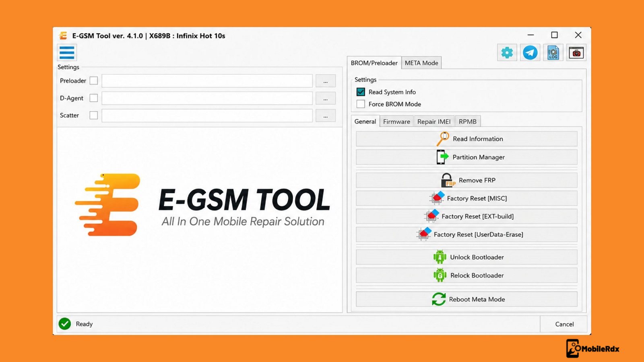Switch to the BROM/Preloader tab

click(x=374, y=63)
